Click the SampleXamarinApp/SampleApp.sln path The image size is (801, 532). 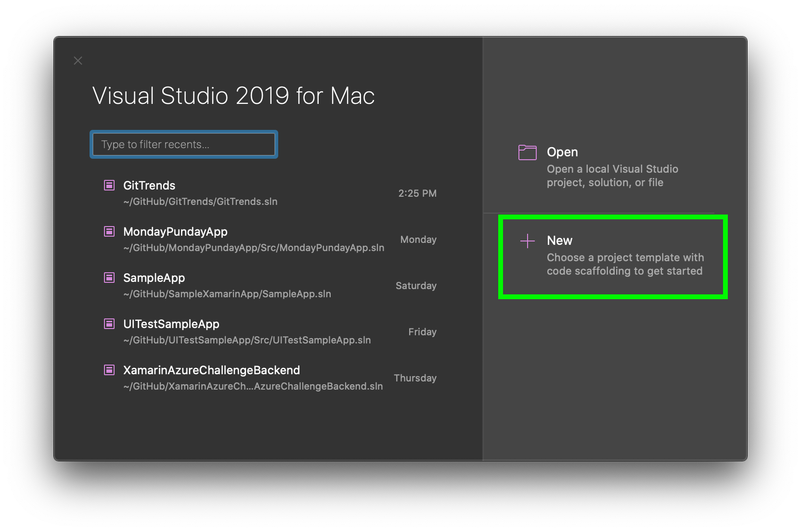coord(227,294)
